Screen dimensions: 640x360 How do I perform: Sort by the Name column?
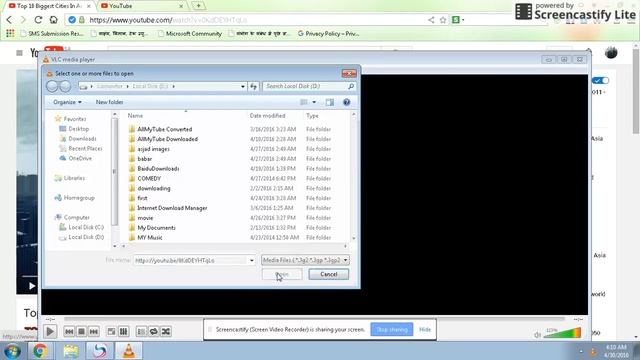point(135,116)
